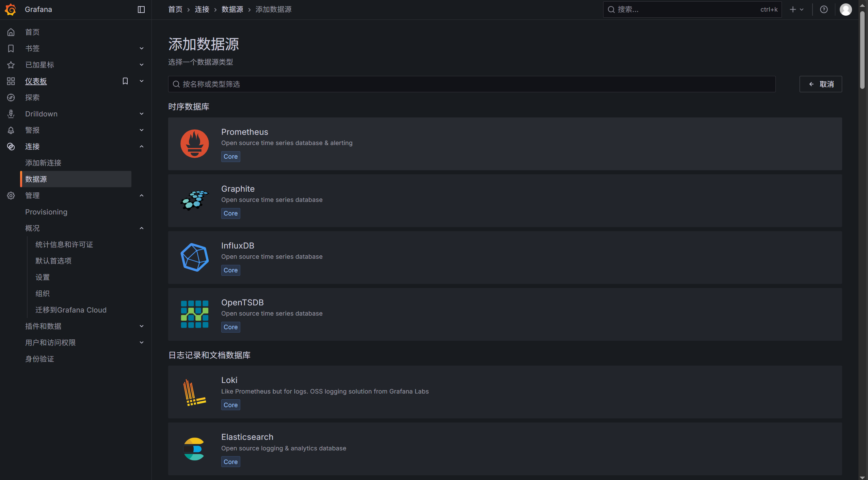868x480 pixels.
Task: Select the Loki data source title
Action: click(x=229, y=380)
